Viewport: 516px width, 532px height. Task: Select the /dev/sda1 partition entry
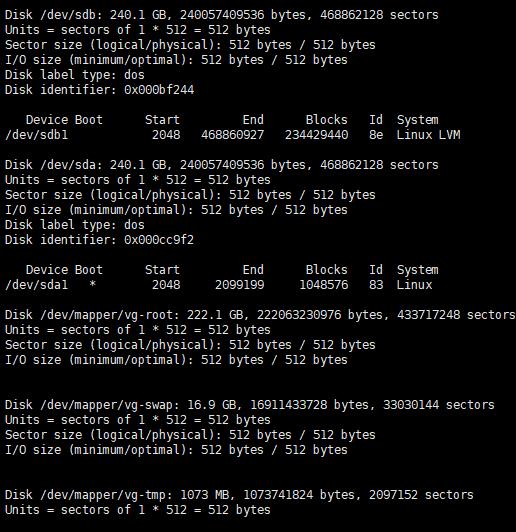coord(219,285)
